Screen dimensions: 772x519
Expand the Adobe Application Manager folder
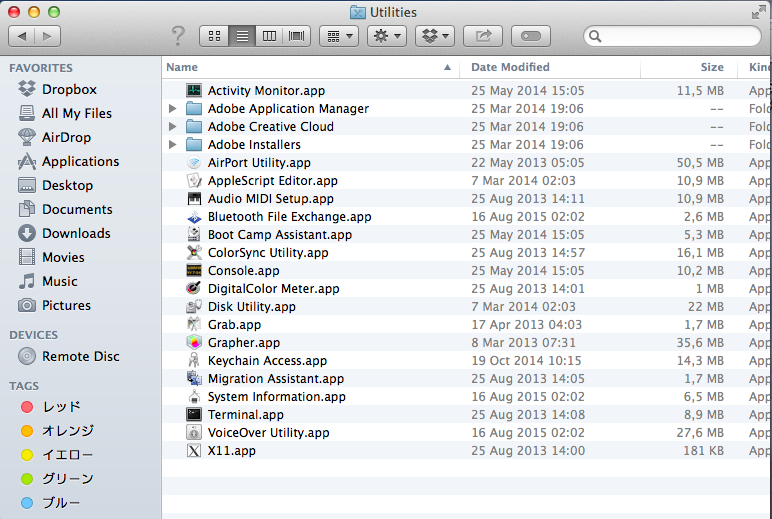click(173, 109)
